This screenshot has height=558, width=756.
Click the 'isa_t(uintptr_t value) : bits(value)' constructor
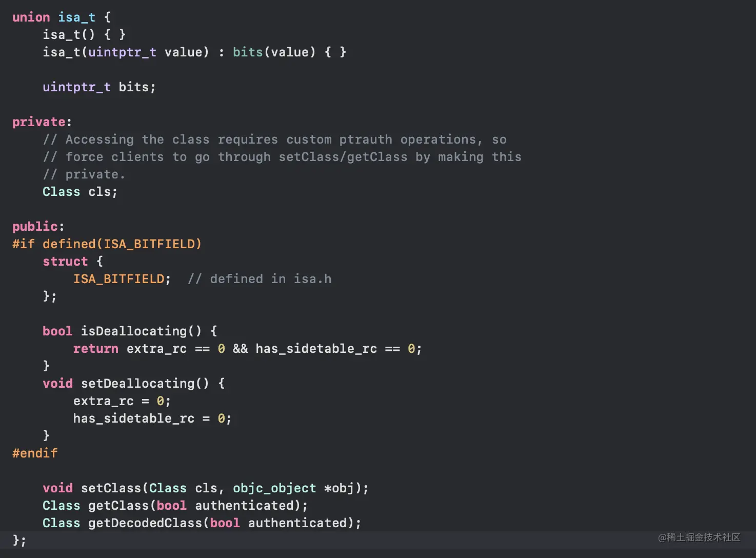(x=194, y=52)
